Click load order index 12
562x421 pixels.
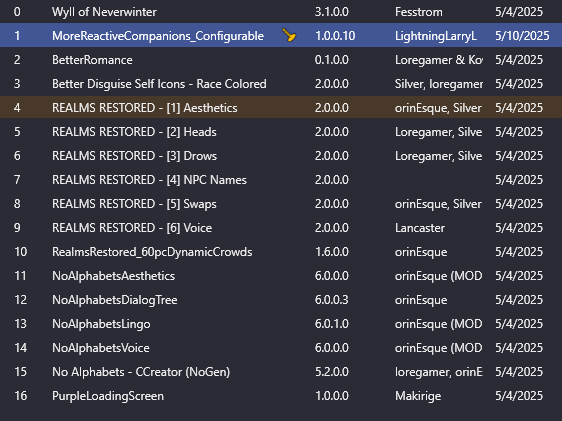(x=20, y=300)
